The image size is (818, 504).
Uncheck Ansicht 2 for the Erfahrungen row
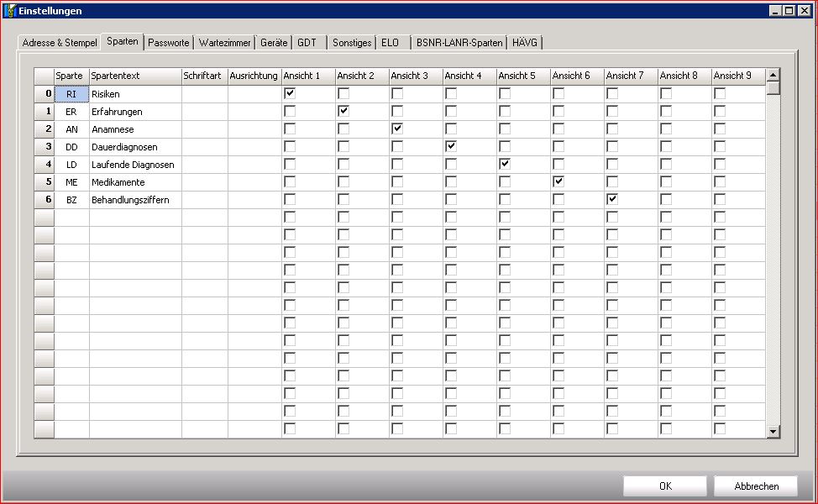click(x=343, y=112)
